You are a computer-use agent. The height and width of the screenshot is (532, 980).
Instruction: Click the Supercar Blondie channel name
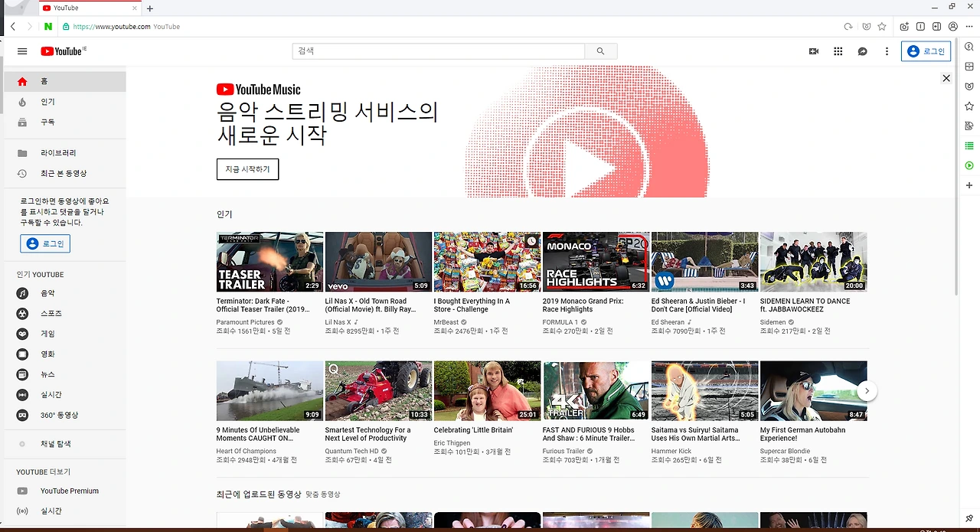786,452
